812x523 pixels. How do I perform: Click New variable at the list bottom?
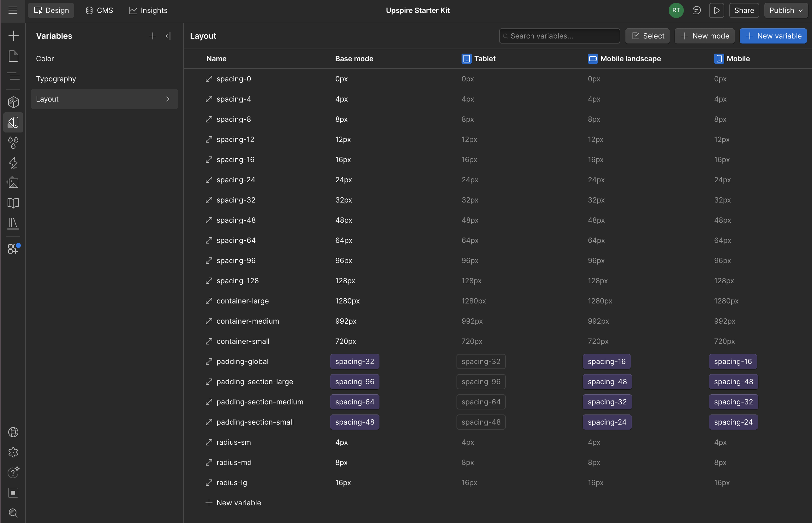tap(233, 502)
